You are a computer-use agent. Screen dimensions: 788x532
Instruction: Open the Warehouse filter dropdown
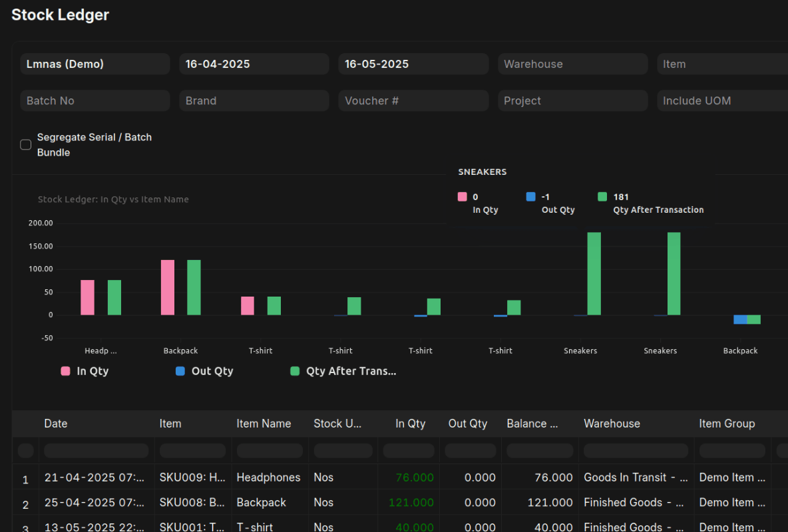coord(572,64)
